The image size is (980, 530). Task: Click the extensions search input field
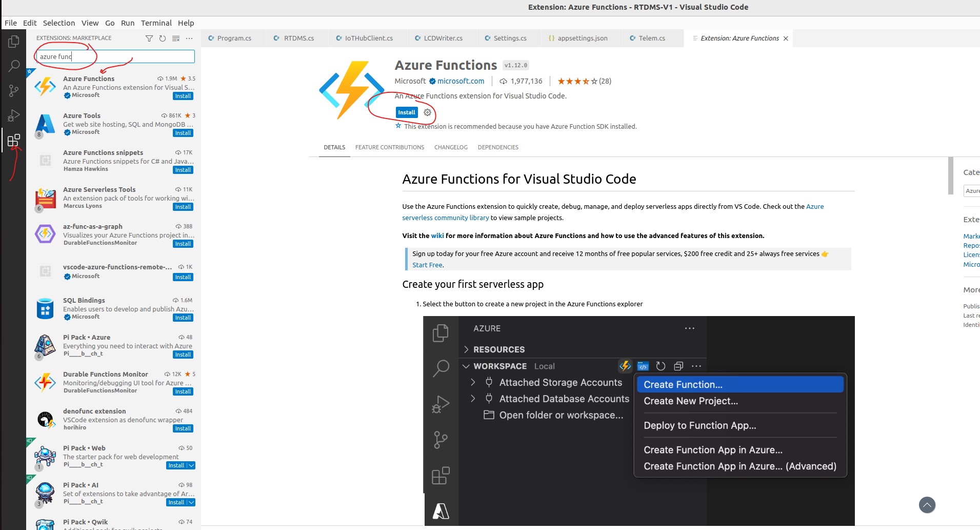(115, 56)
